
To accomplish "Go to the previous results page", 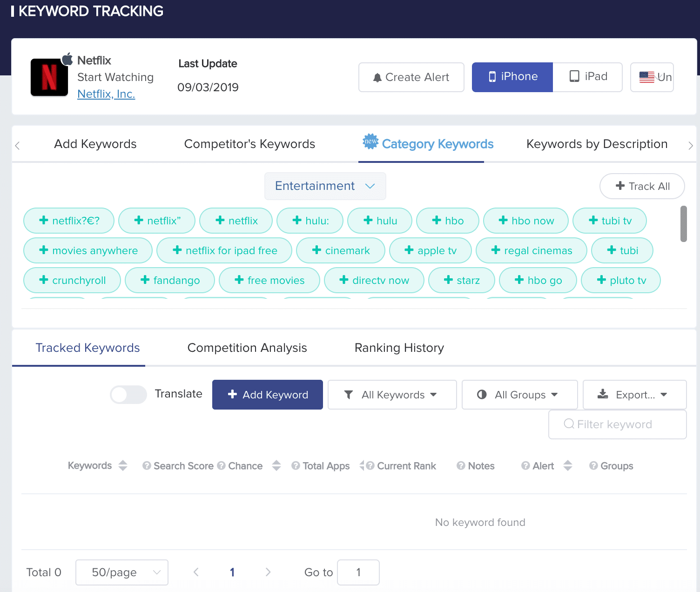I will coord(196,572).
